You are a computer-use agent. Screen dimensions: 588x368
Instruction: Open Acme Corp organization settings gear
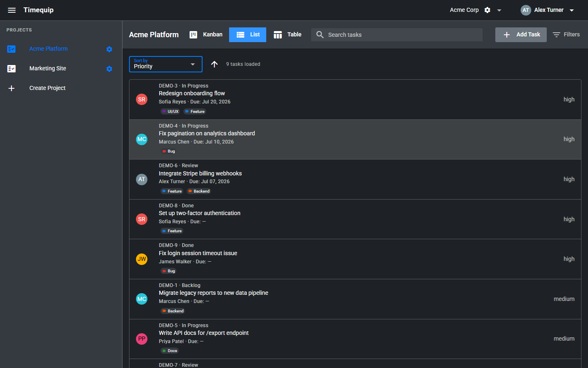click(487, 10)
